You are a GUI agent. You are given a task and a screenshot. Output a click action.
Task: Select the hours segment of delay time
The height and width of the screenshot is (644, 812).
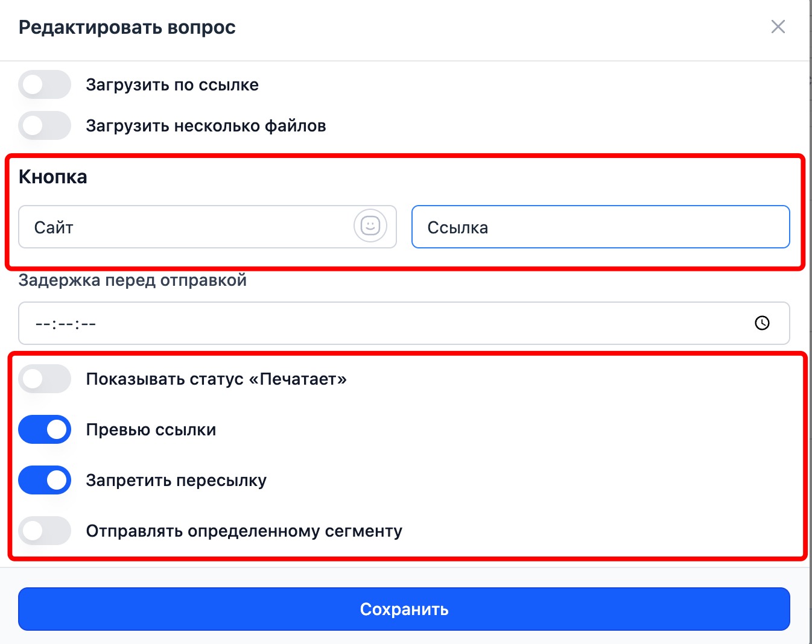pos(43,324)
